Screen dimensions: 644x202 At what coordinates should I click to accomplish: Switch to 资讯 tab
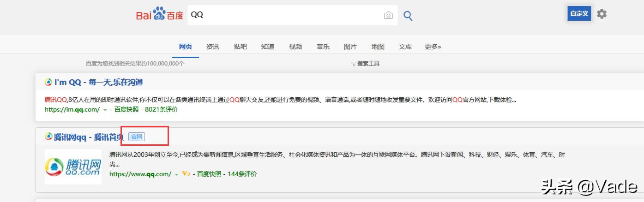(x=213, y=47)
